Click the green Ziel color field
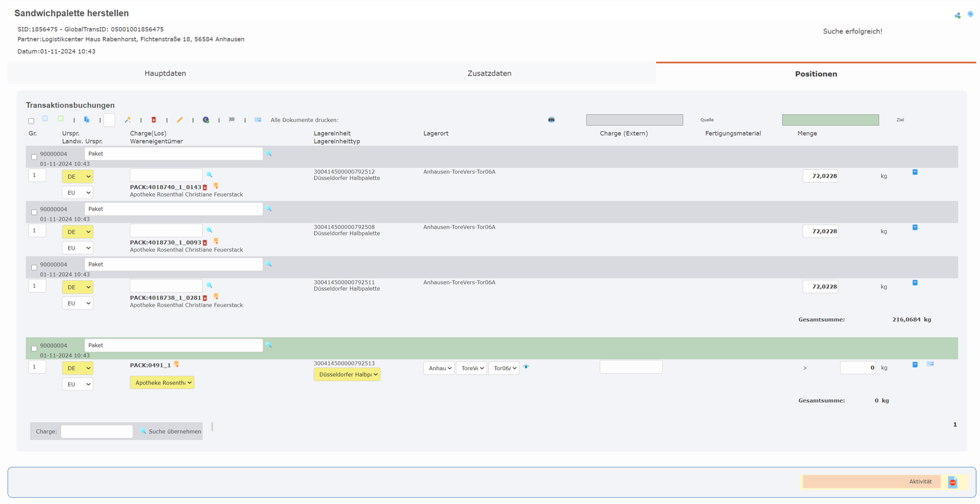Image resolution: width=980 pixels, height=504 pixels. [830, 120]
